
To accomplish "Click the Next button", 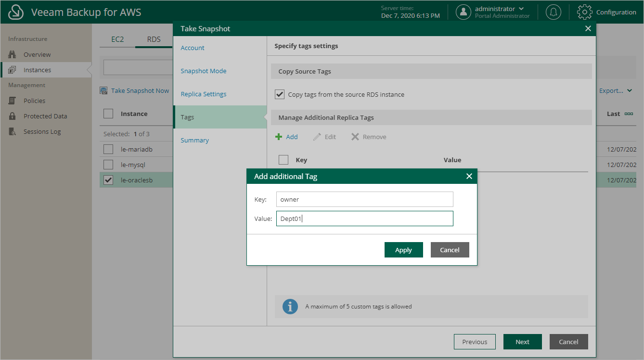I will (522, 342).
